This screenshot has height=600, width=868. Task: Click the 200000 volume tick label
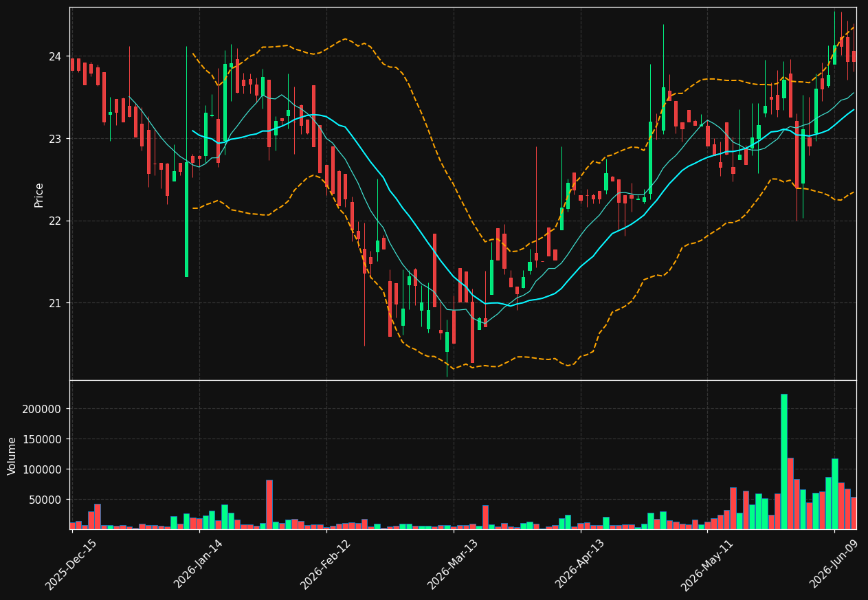coord(43,410)
